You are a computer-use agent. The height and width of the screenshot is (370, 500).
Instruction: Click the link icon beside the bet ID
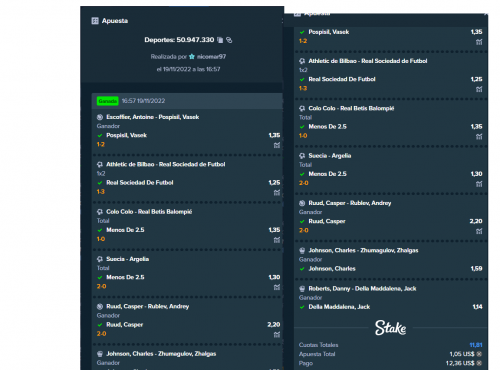point(229,40)
